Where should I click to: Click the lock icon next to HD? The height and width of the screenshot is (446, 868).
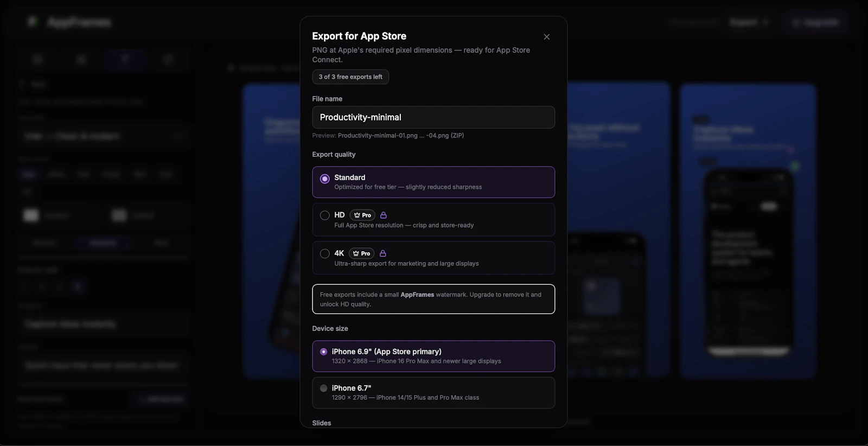coord(384,215)
